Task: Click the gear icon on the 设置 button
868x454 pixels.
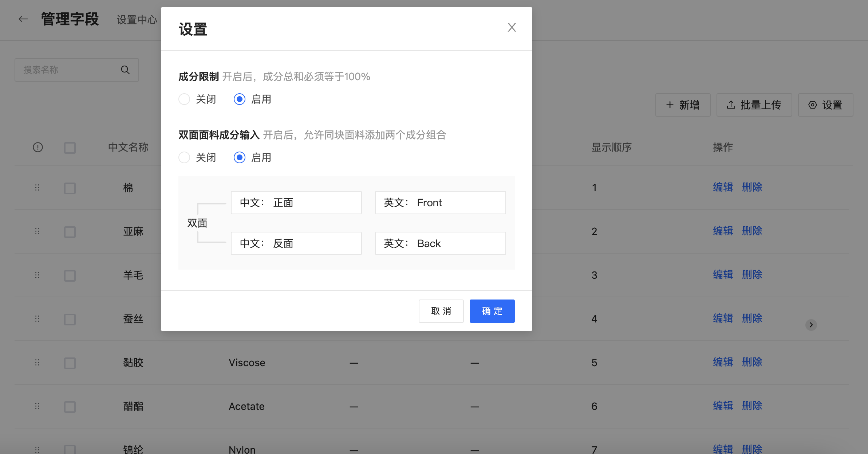Action: tap(812, 105)
